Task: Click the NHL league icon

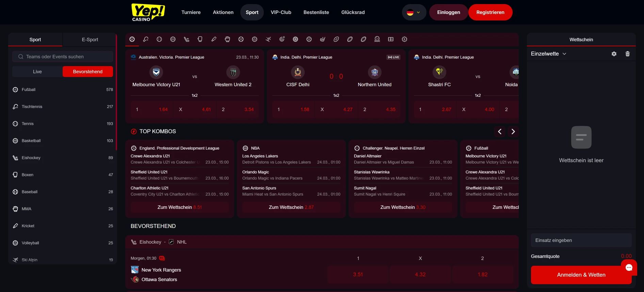Action: pos(171,242)
